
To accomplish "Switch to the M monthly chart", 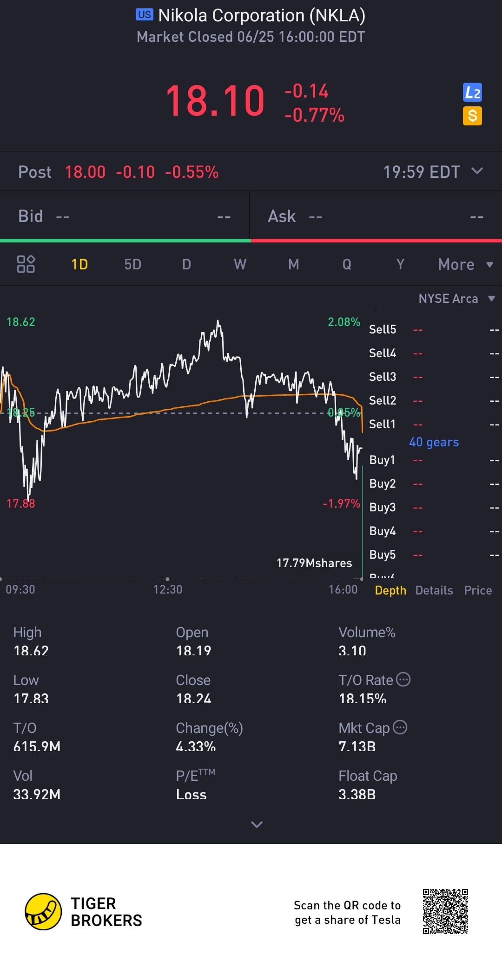I will [293, 264].
